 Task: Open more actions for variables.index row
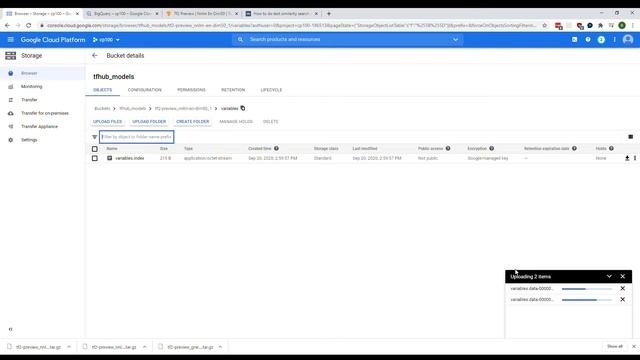pyautogui.click(x=635, y=158)
